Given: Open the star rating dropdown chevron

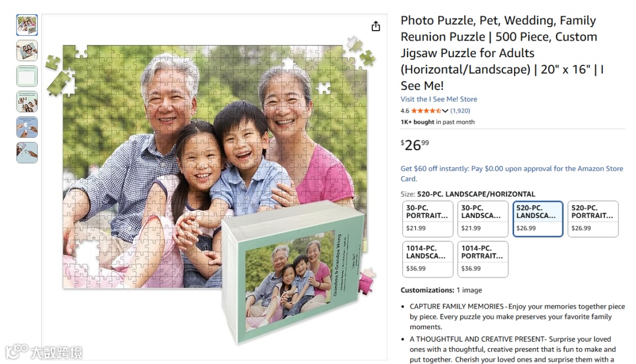Looking at the screenshot, I should point(445,111).
